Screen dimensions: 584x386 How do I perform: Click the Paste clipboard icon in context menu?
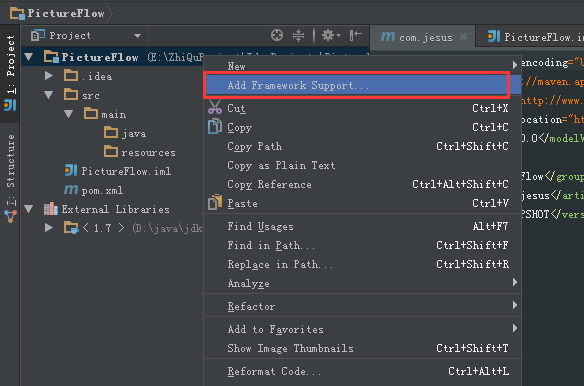tap(215, 202)
